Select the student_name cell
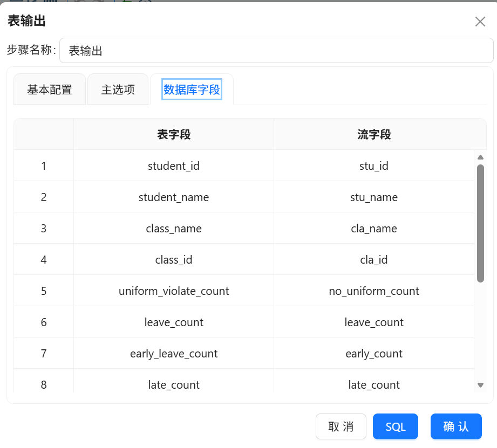The height and width of the screenshot is (448, 497). click(174, 197)
